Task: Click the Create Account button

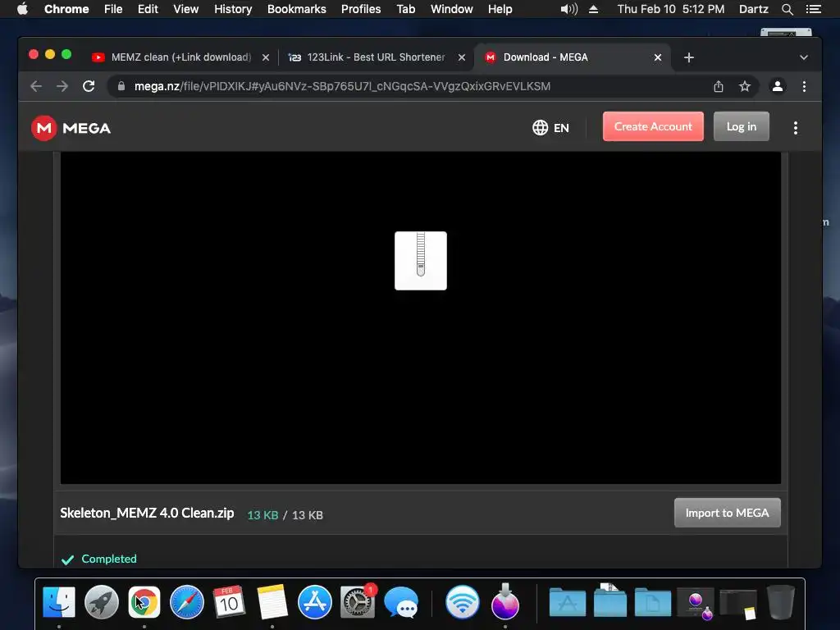Action: point(653,126)
